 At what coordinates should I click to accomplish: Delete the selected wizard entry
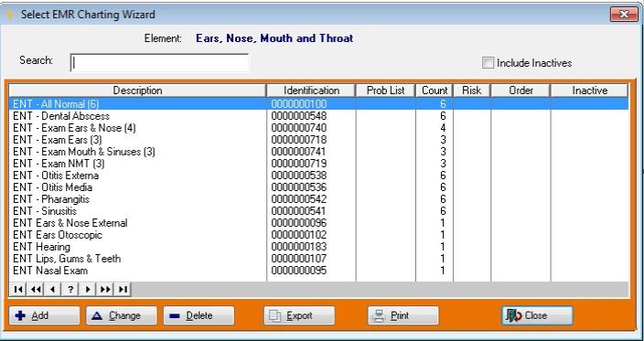pyautogui.click(x=199, y=316)
